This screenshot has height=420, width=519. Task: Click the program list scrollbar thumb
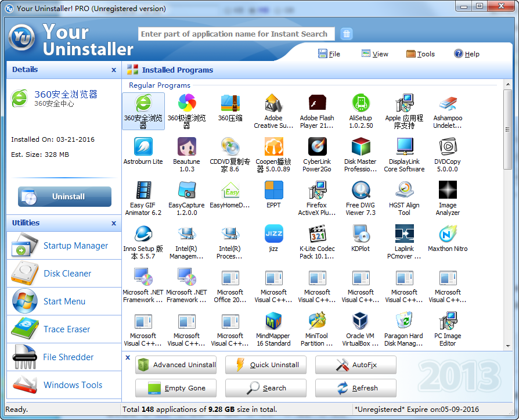coord(507,129)
